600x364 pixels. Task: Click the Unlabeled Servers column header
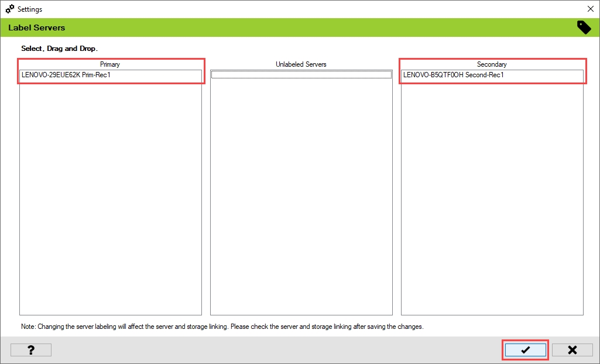point(301,64)
